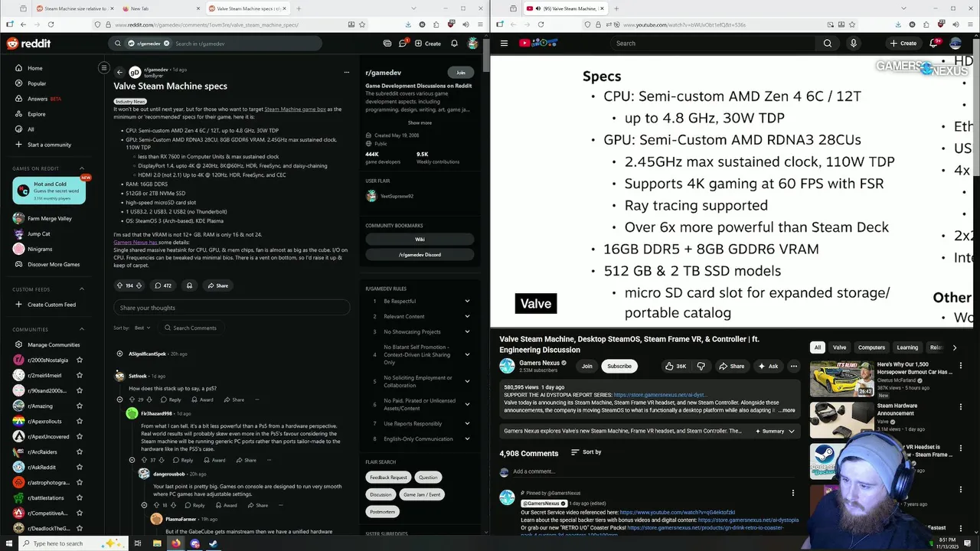Image resolution: width=980 pixels, height=551 pixels.
Task: Expand the video Summary section
Action: pyautogui.click(x=776, y=431)
